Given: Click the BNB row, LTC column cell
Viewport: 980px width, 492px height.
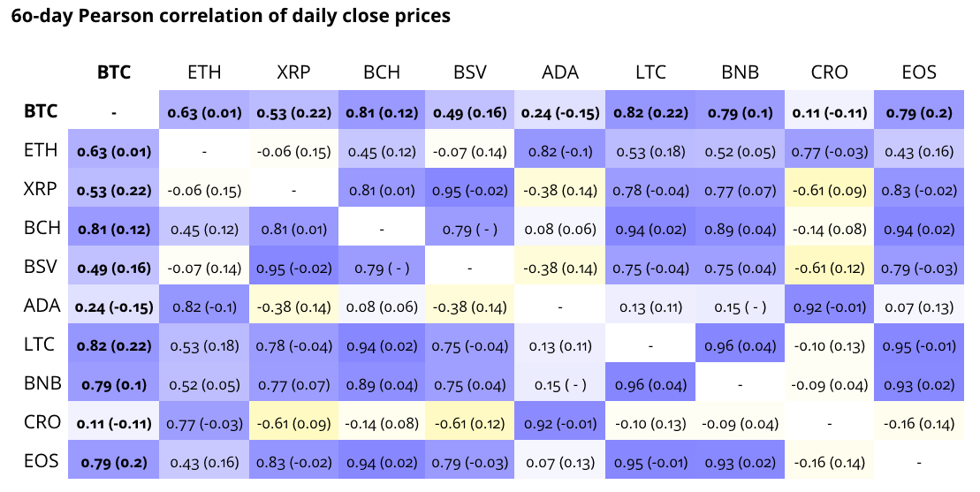Looking at the screenshot, I should coord(650,384).
